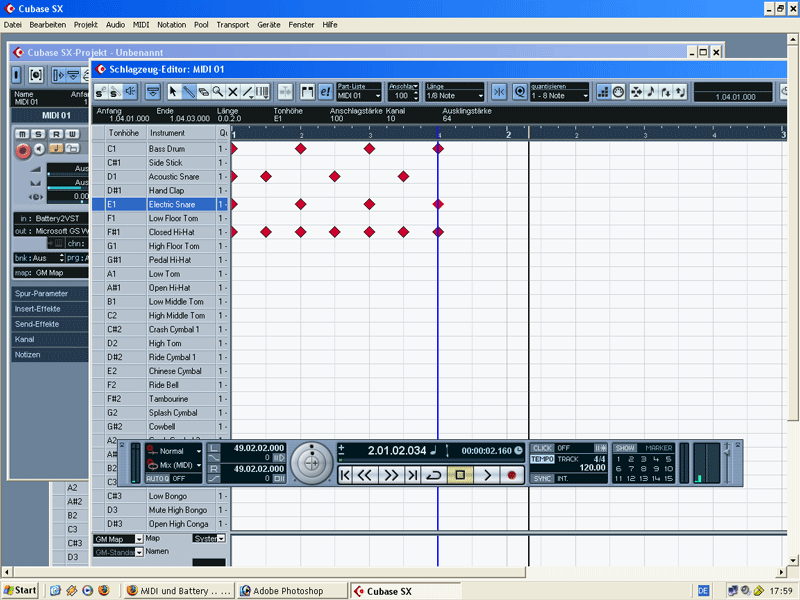Expand the Insert-Effekte inspector section
The image size is (800, 600).
pyautogui.click(x=49, y=309)
